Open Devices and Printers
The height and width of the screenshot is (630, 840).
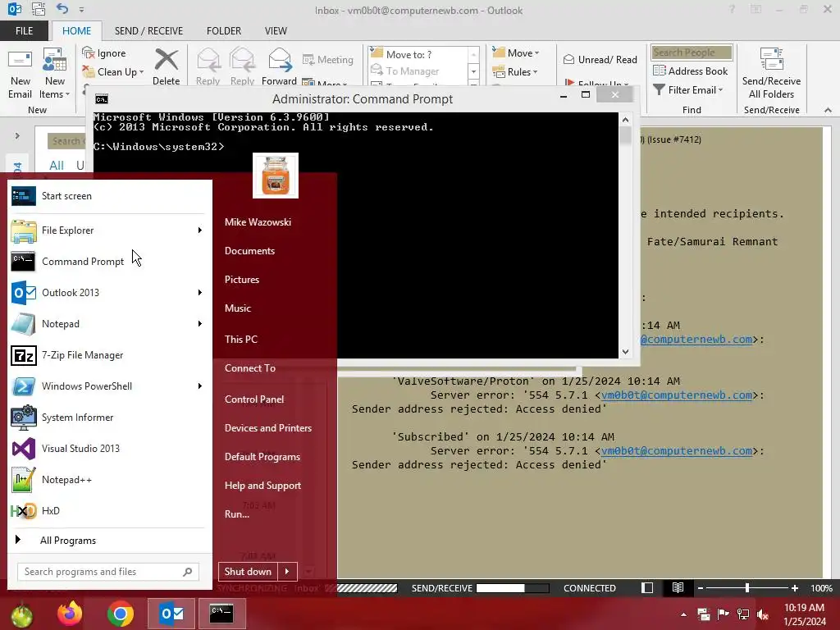pos(268,428)
